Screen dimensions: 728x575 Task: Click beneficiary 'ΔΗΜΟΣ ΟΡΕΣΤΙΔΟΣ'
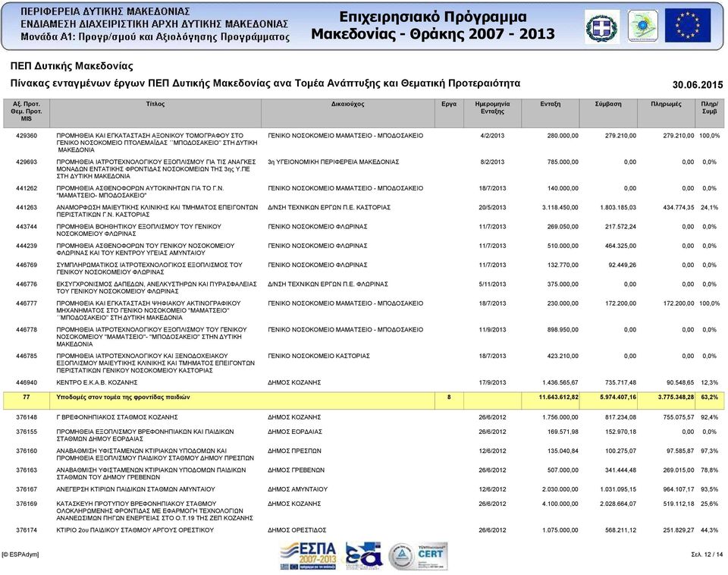coord(297,530)
